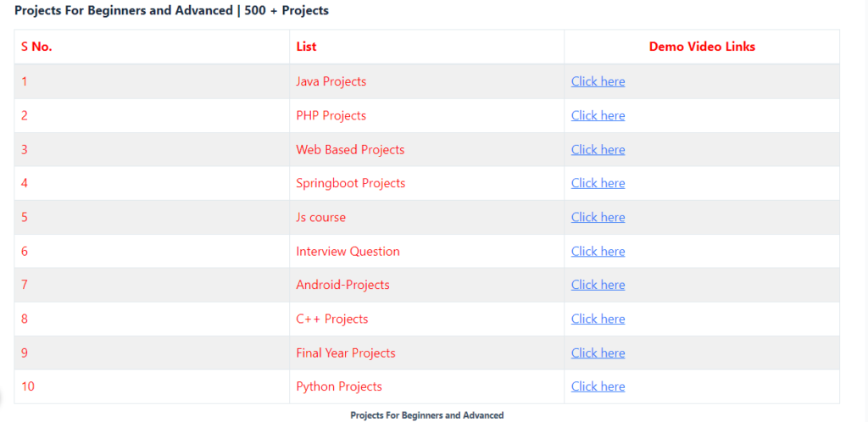The height and width of the screenshot is (422, 868).
Task: Click the table caption below the table
Action: 427,415
